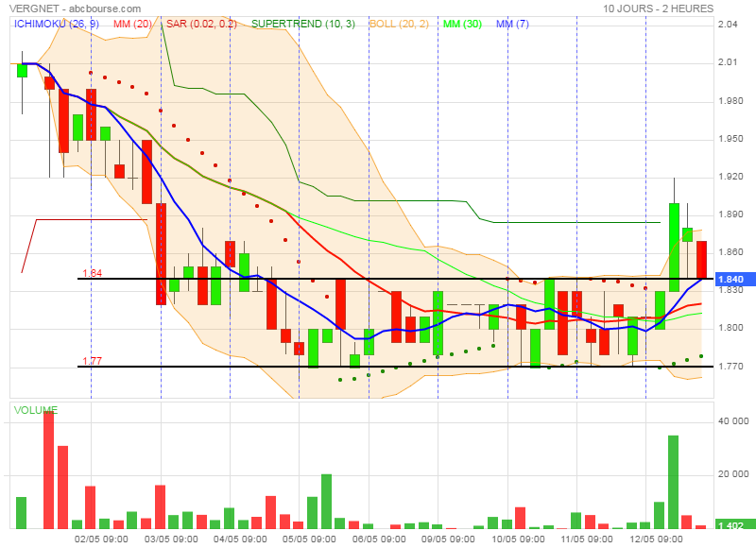Image resolution: width=756 pixels, height=548 pixels.
Task: Click the red 1.84 resistance line label
Action: [92, 273]
